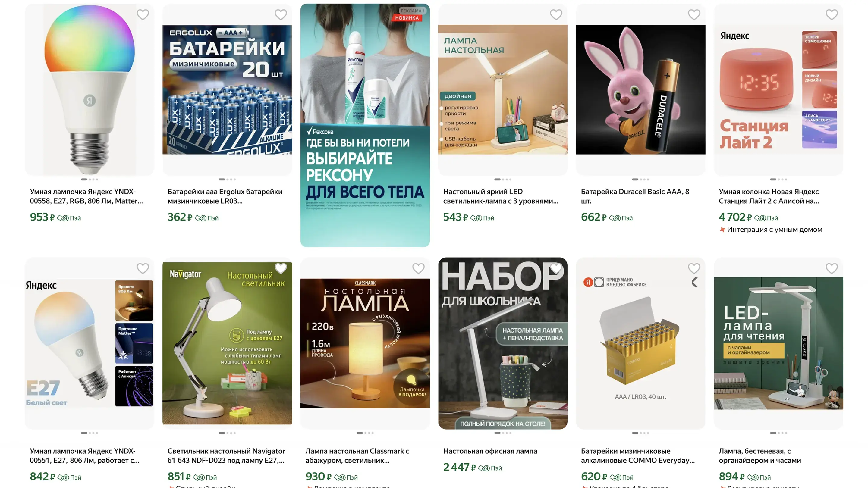Click the Пэй badge next to 953 ₽ price
Viewport: 868px width, 488px height.
click(x=69, y=218)
